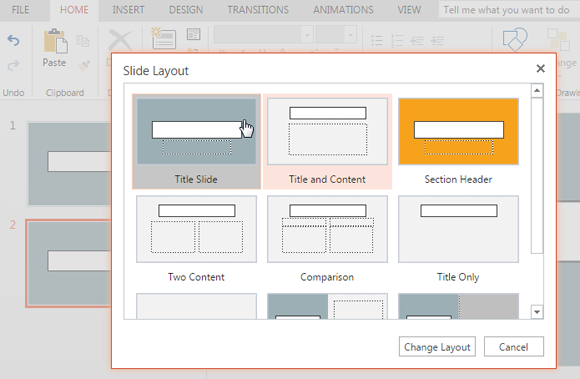Click the Copy icon beside Paste

click(x=83, y=40)
